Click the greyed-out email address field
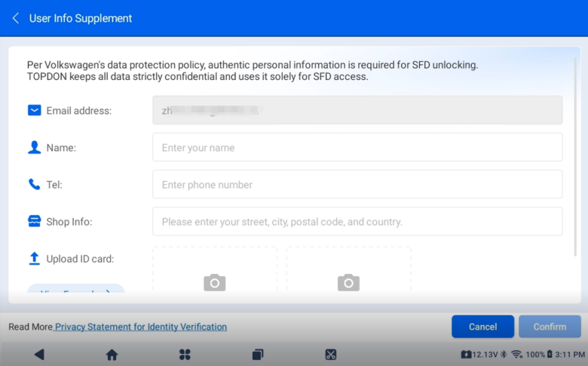This screenshot has width=588, height=366. (357, 110)
